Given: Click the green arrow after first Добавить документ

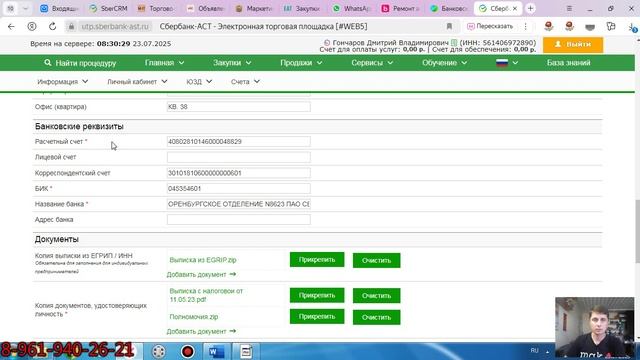Looking at the screenshot, I should (x=233, y=274).
